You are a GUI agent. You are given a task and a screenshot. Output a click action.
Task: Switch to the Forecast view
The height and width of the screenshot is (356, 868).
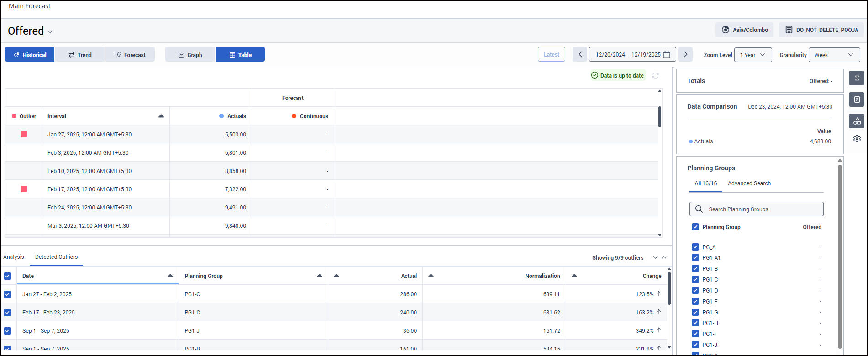click(130, 54)
